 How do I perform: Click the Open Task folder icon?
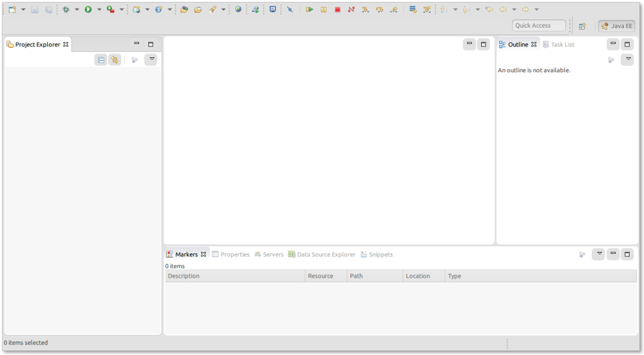198,9
